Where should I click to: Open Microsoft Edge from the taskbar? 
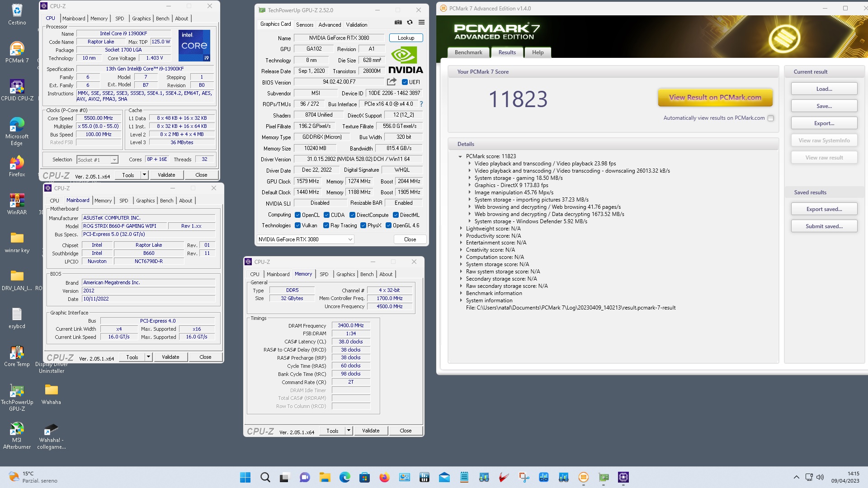point(345,477)
